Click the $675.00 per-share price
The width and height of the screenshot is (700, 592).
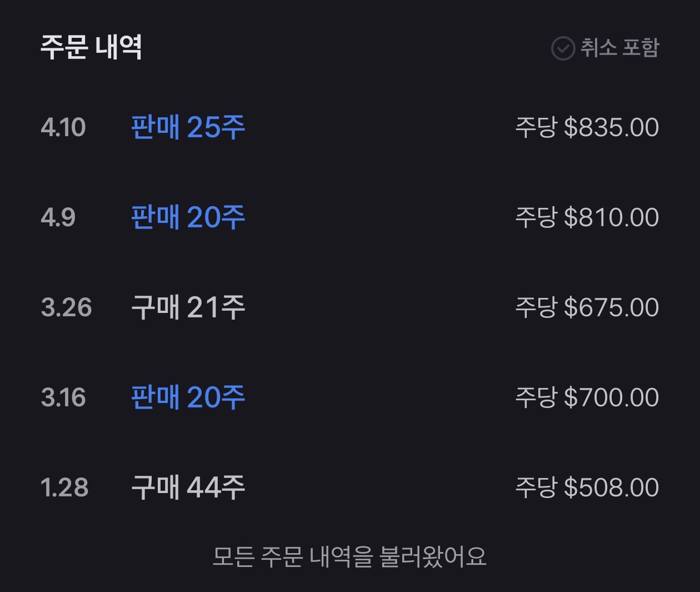tap(611, 307)
